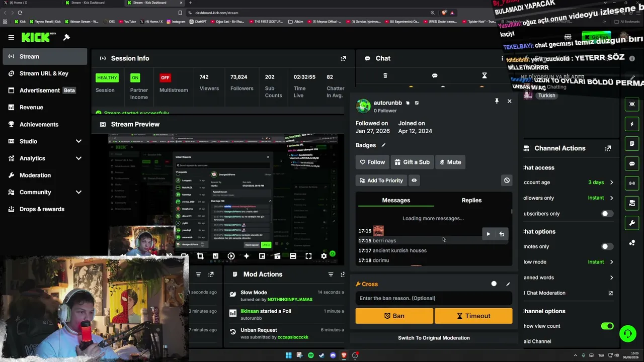
Task: Select the Messages tab
Action: pyautogui.click(x=396, y=200)
